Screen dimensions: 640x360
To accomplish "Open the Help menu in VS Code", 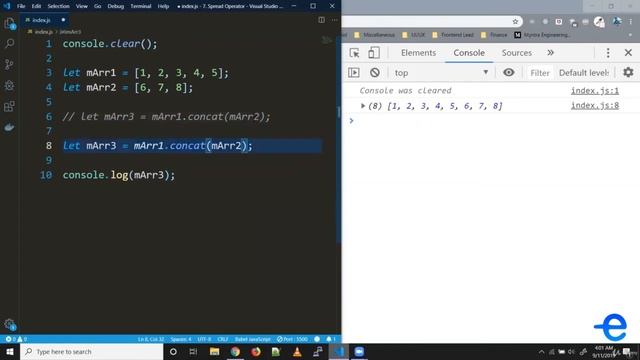I will point(163,6).
